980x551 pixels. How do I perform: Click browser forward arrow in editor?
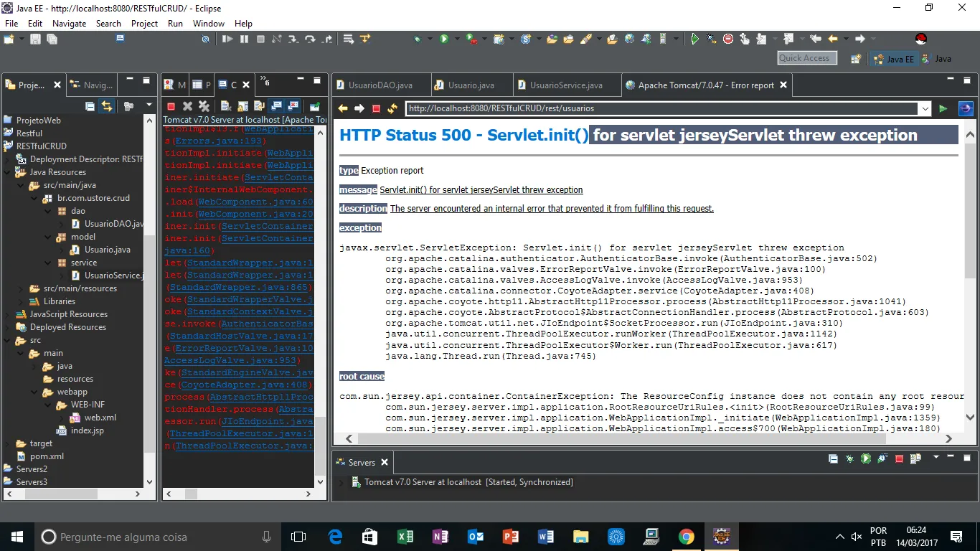click(359, 109)
